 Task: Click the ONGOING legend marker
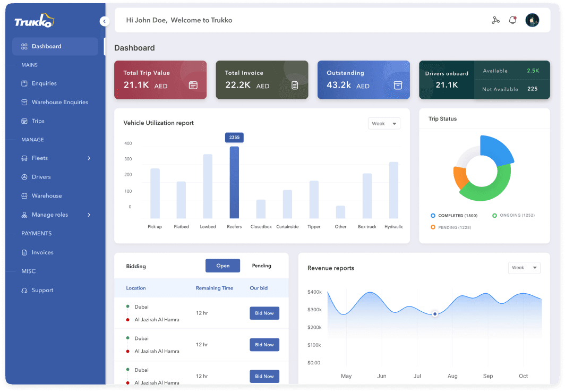pyautogui.click(x=494, y=216)
